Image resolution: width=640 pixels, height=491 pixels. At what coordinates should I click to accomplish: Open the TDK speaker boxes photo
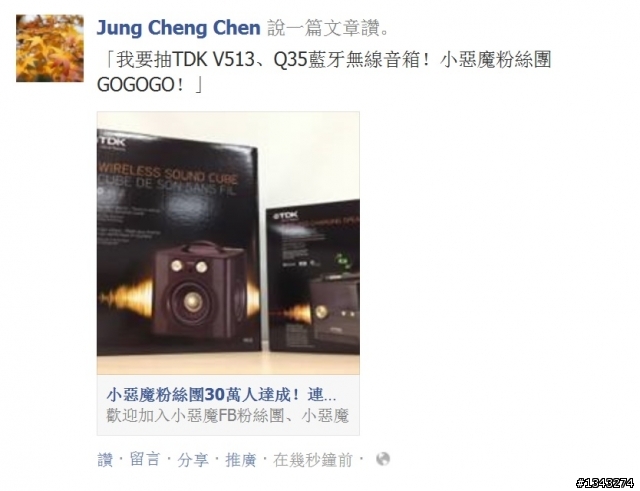[x=228, y=243]
